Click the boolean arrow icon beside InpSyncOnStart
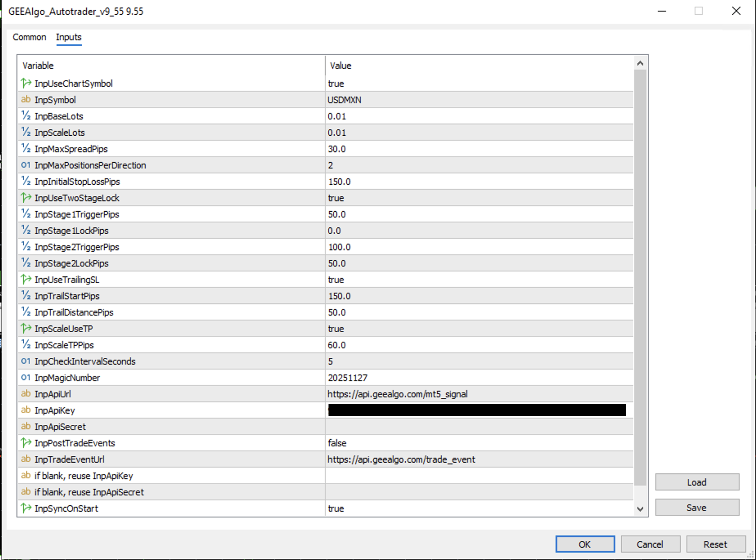756x560 pixels. [x=26, y=508]
